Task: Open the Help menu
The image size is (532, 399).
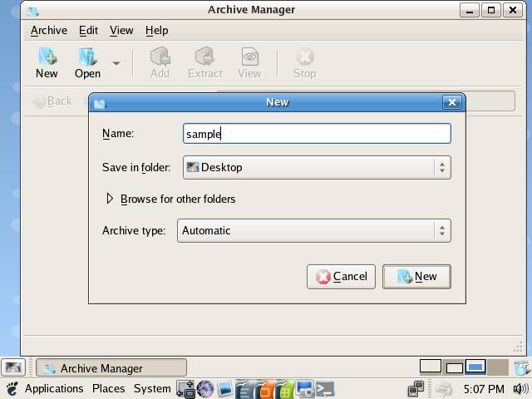Action: coord(156,30)
